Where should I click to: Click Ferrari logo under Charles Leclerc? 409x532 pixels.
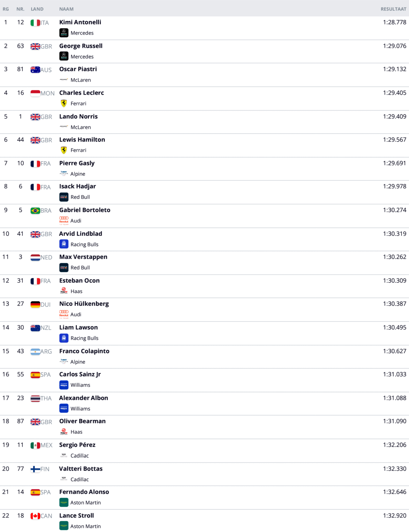[x=64, y=104]
